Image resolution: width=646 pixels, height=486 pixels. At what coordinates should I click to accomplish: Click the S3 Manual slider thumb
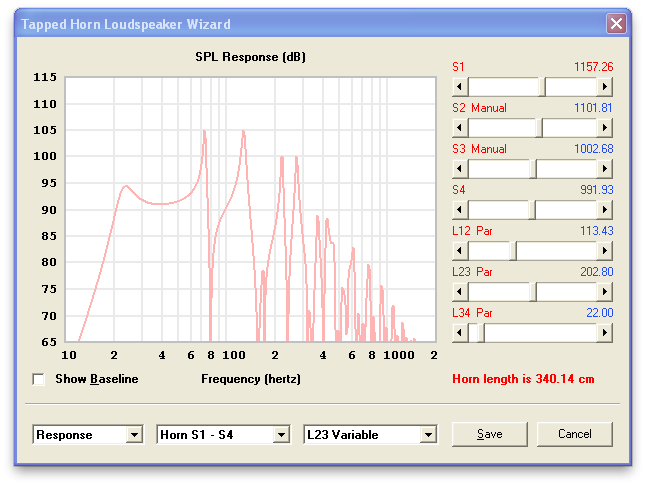[533, 169]
